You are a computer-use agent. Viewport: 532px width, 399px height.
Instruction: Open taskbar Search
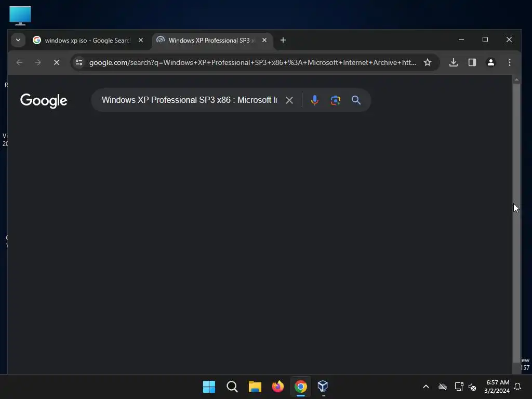tap(232, 387)
